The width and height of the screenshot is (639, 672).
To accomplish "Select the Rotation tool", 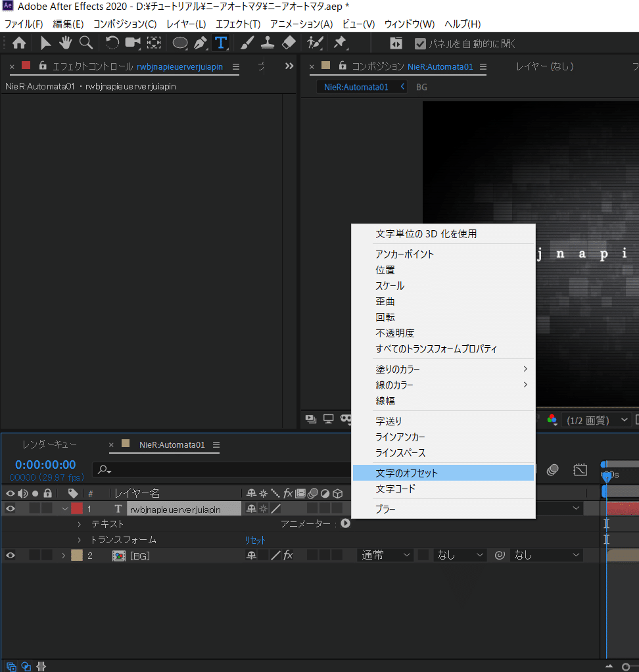I will point(112,43).
